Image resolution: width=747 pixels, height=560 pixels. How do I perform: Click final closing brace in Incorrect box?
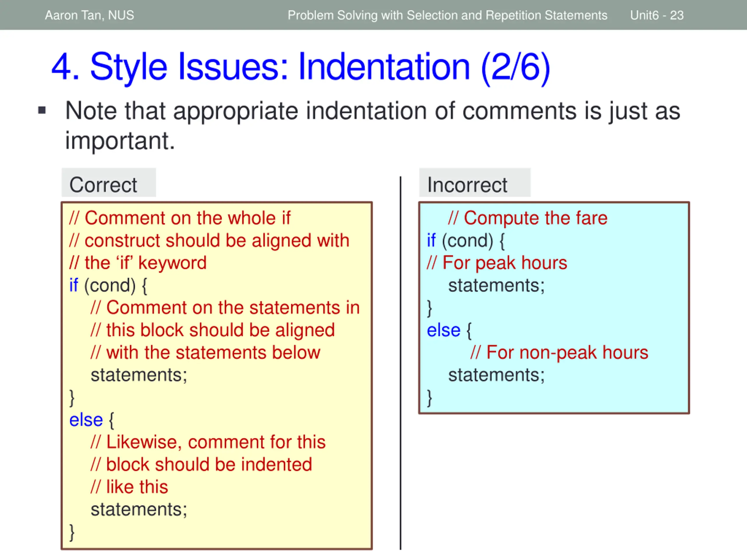[429, 399]
